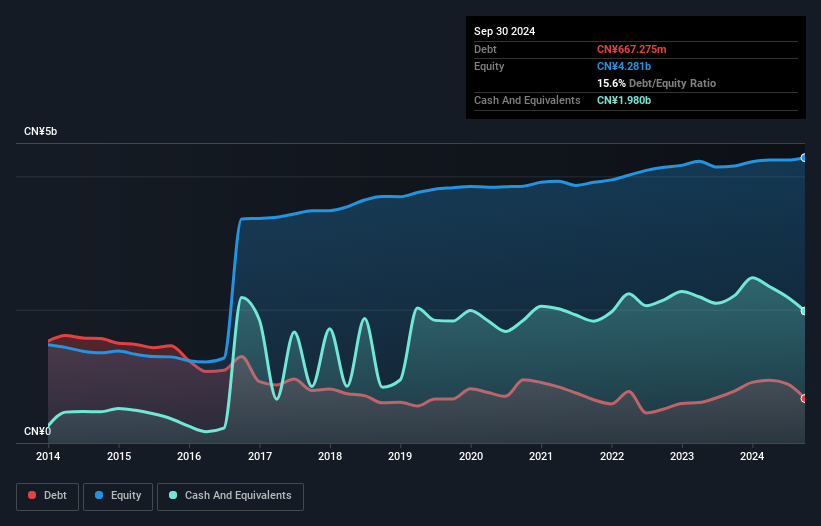Screen dimensions: 821x526
Task: Select the 2017 x-axis label
Action: pos(260,456)
